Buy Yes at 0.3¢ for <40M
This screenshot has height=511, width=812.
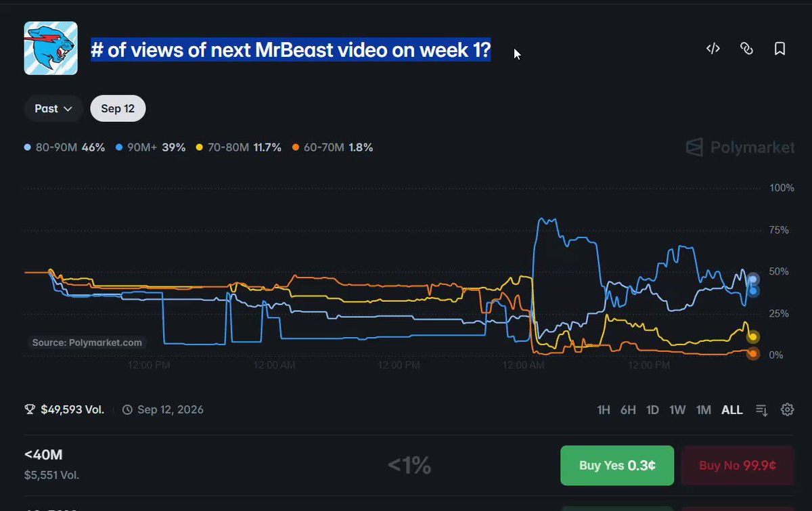pos(617,466)
